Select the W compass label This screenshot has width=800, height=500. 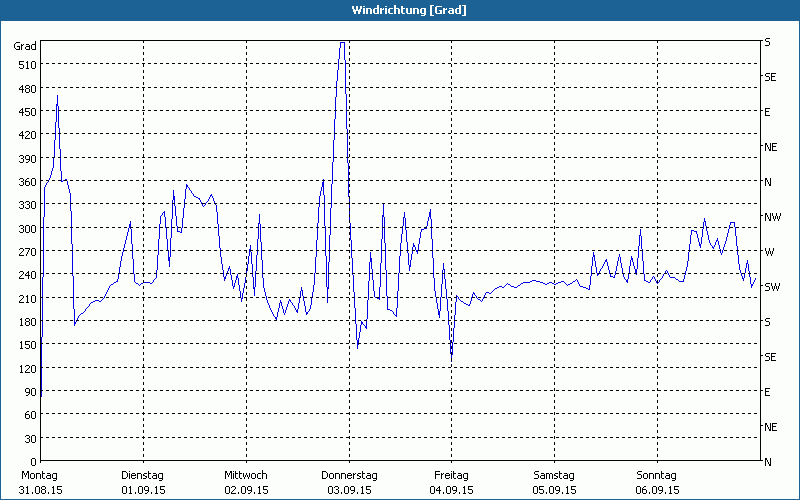pos(769,252)
